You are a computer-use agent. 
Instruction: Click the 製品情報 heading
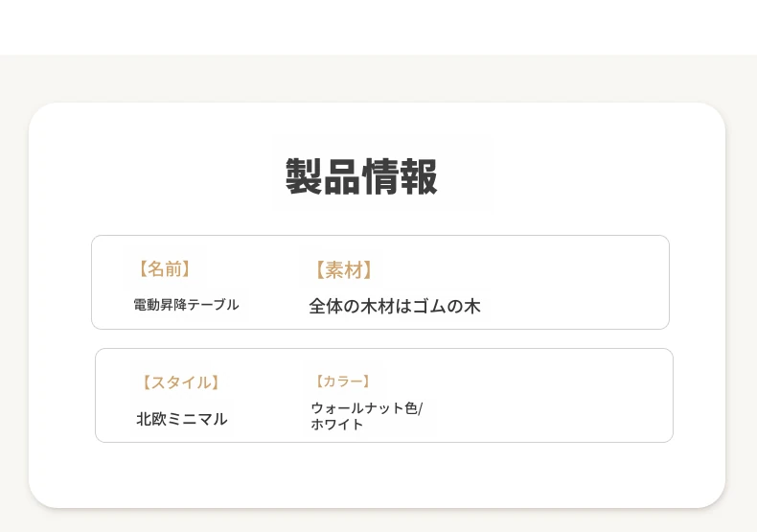[x=361, y=176]
